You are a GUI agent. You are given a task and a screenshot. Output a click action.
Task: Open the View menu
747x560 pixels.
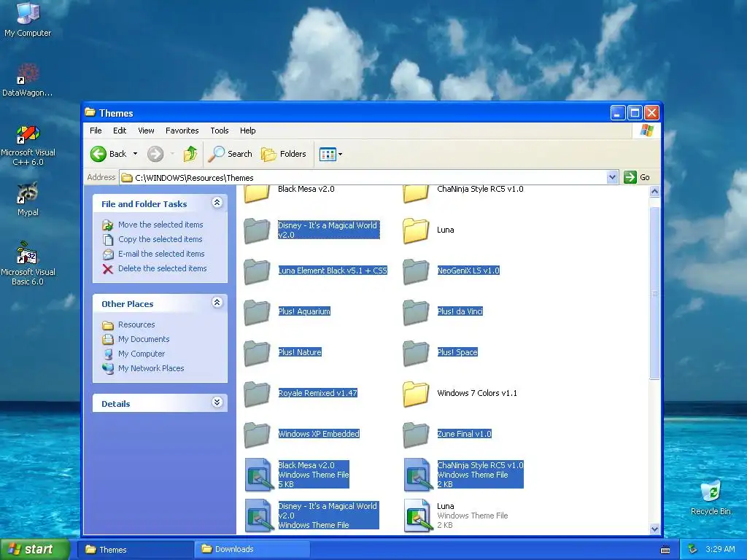click(x=146, y=131)
